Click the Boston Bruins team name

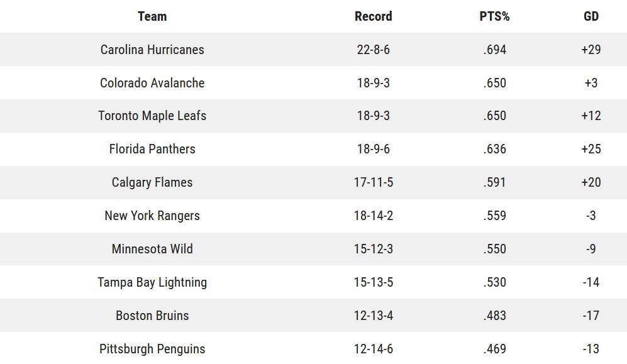click(152, 316)
